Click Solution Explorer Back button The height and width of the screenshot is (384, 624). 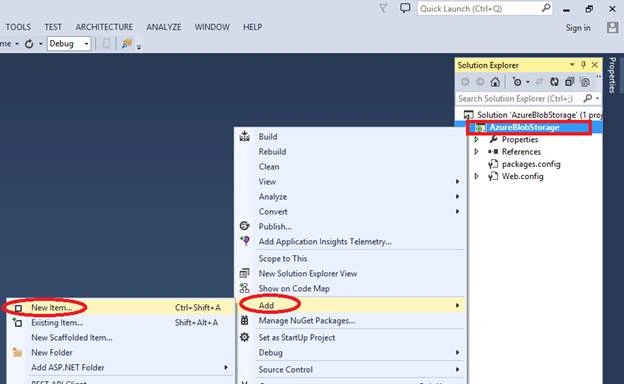[x=465, y=82]
